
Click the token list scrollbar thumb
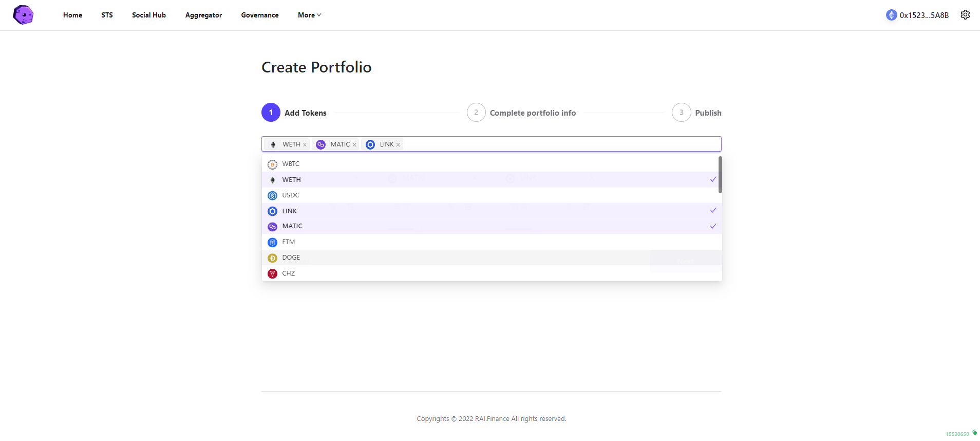pos(720,175)
